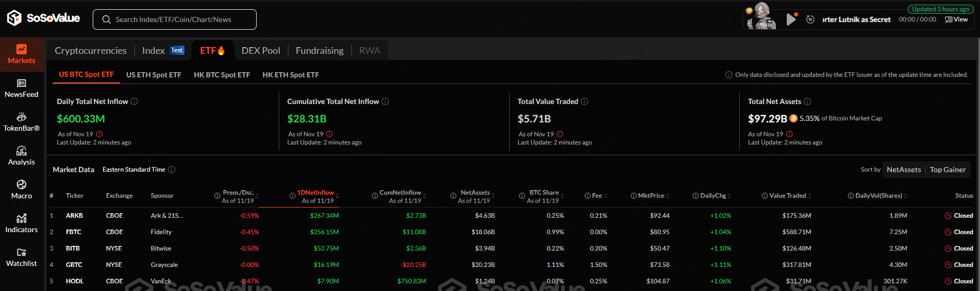Sort by NetAssets button
The height and width of the screenshot is (291, 980).
(904, 170)
